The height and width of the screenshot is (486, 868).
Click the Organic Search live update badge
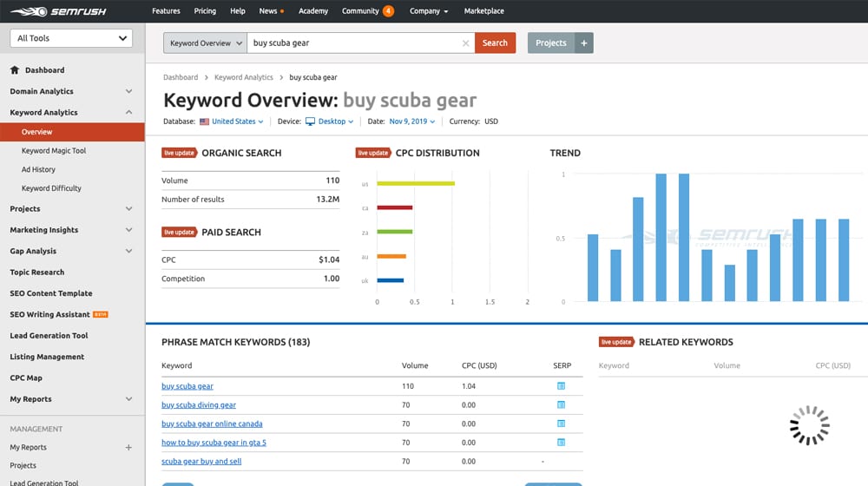(x=180, y=153)
